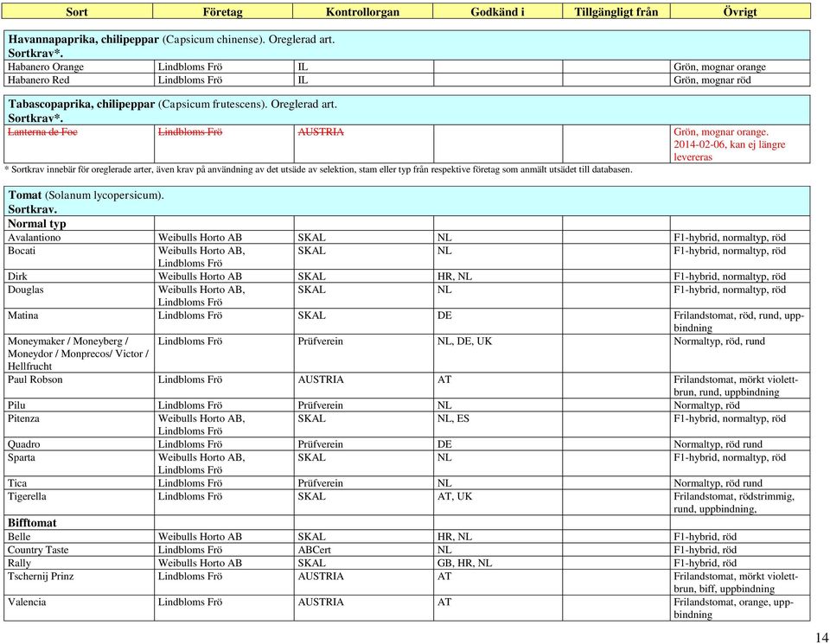Click the footnote starting "* Sortkrav innebär"
The height and width of the screenshot is (644, 830).
(x=318, y=170)
